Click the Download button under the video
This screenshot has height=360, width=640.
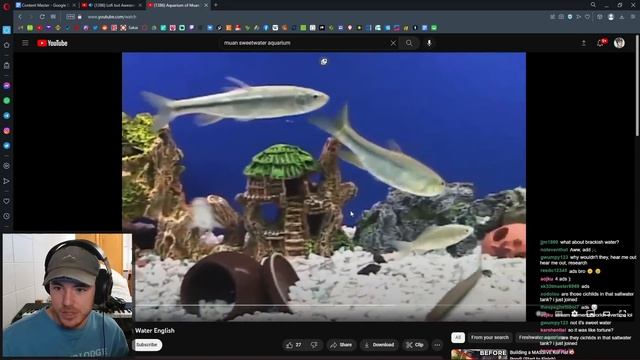379,345
